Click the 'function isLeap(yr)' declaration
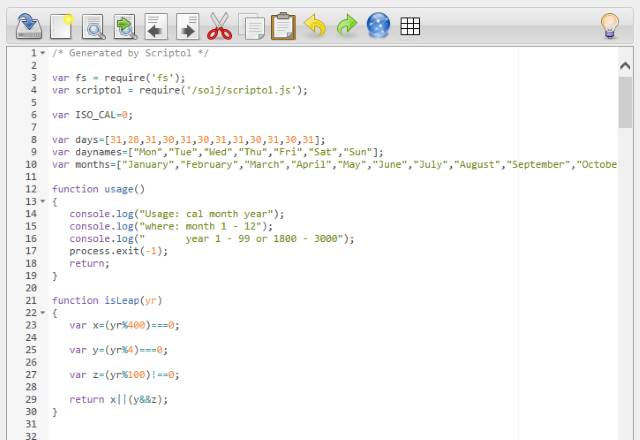This screenshot has width=640, height=440. pyautogui.click(x=107, y=300)
